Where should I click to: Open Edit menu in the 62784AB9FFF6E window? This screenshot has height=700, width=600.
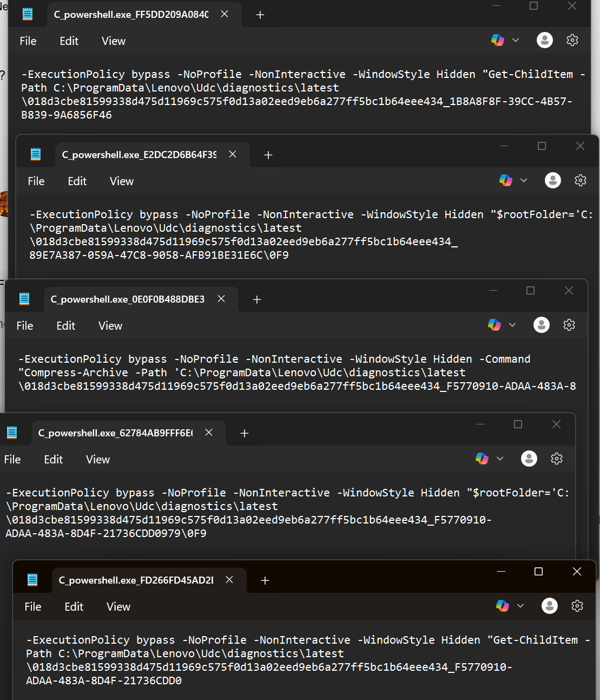(53, 460)
